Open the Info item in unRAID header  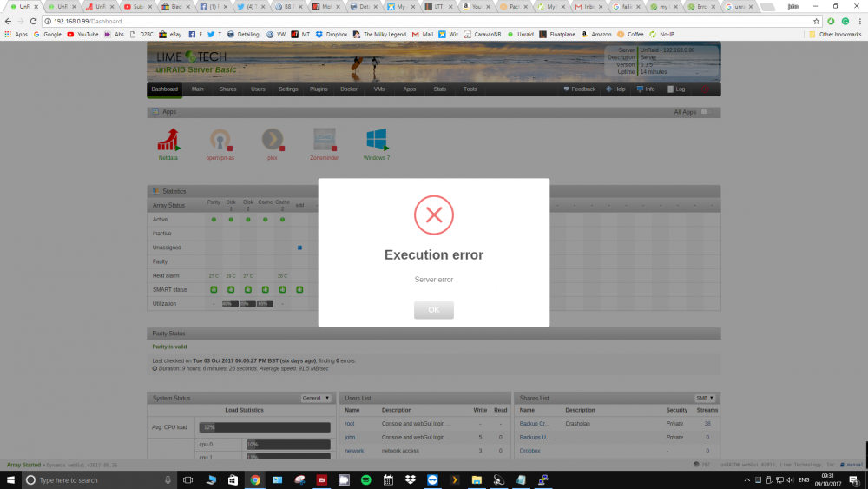[x=646, y=89]
